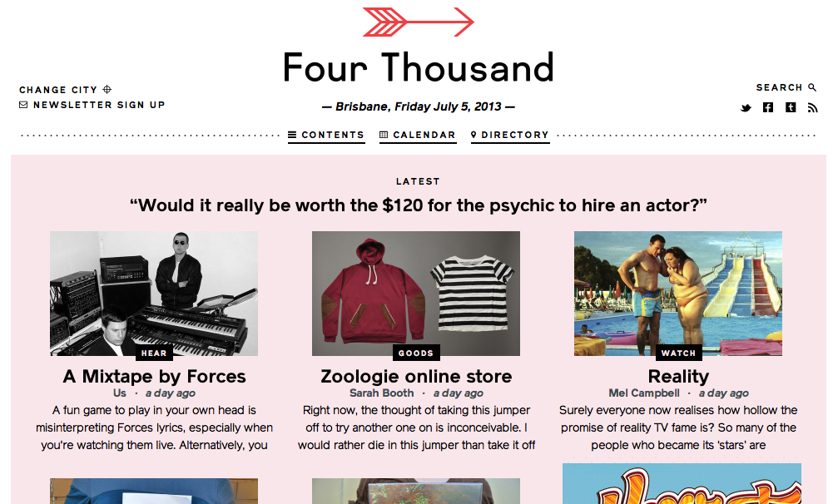The image size is (838, 504).
Task: Open the Twitter icon link
Action: tap(746, 108)
